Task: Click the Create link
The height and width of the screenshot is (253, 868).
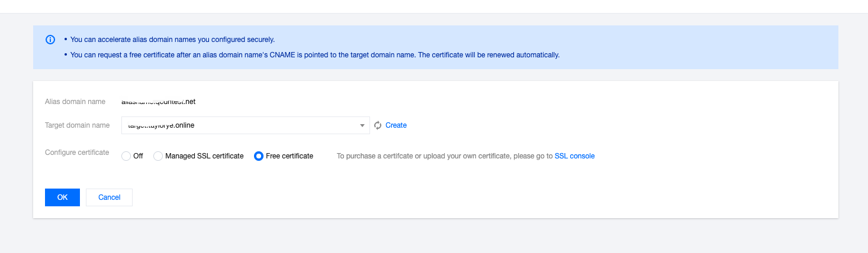Action: (396, 125)
